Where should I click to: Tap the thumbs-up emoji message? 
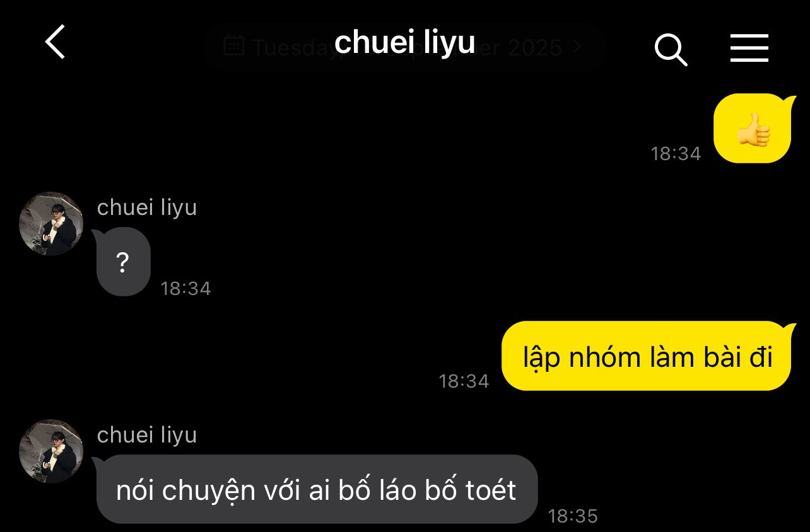coord(753,129)
